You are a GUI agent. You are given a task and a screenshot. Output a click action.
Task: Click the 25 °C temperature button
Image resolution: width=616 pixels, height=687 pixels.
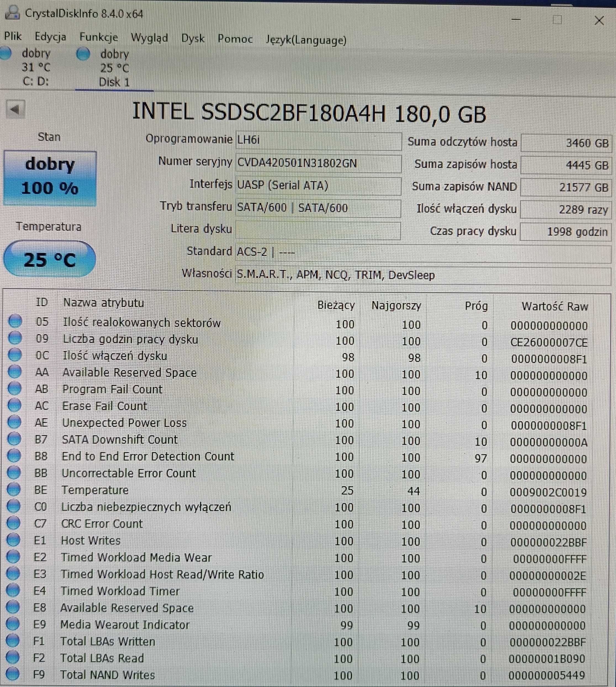(49, 259)
